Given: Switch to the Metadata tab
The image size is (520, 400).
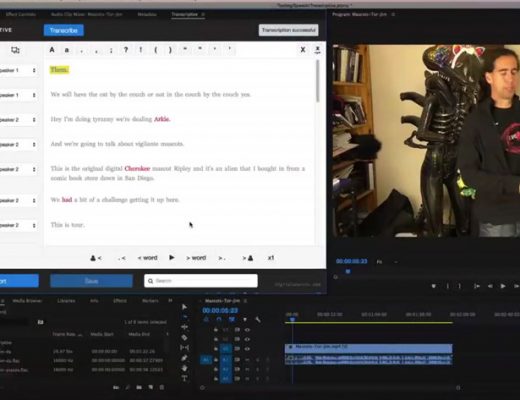Looking at the screenshot, I should (x=147, y=14).
